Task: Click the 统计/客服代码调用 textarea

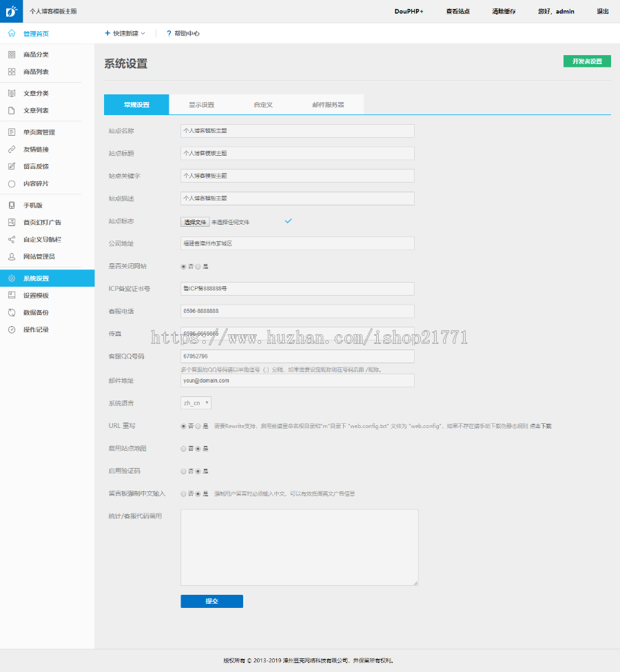Action: (x=300, y=547)
